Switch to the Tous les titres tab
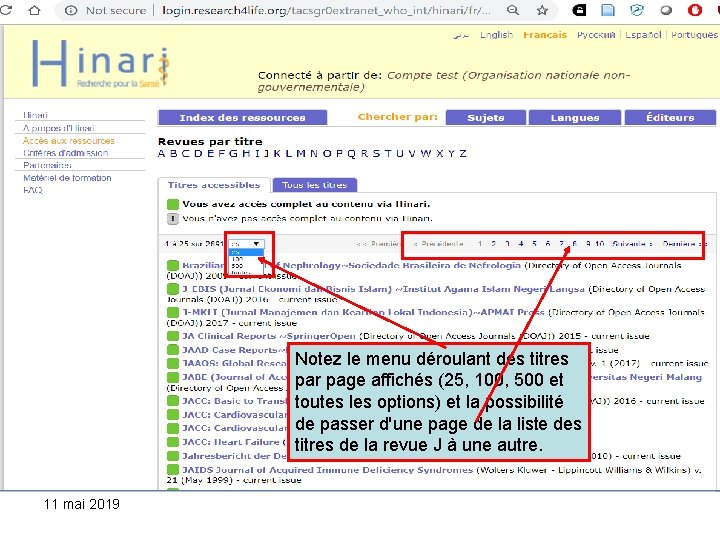Viewport: 720px width, 540px height. [315, 185]
